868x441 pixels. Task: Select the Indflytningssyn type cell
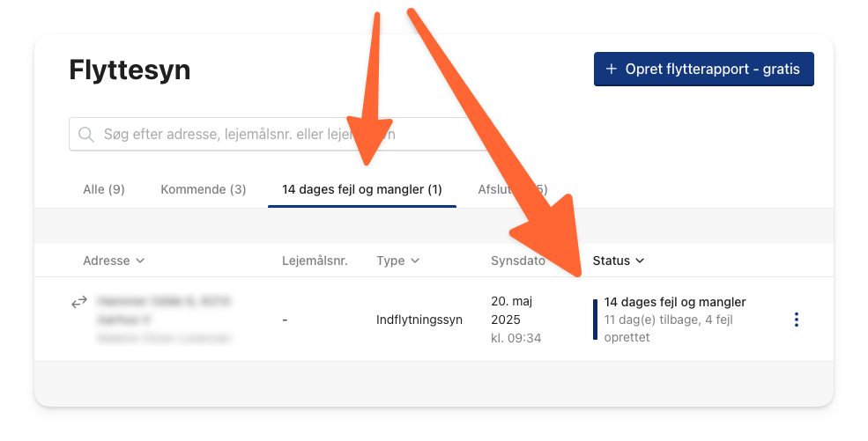click(419, 320)
